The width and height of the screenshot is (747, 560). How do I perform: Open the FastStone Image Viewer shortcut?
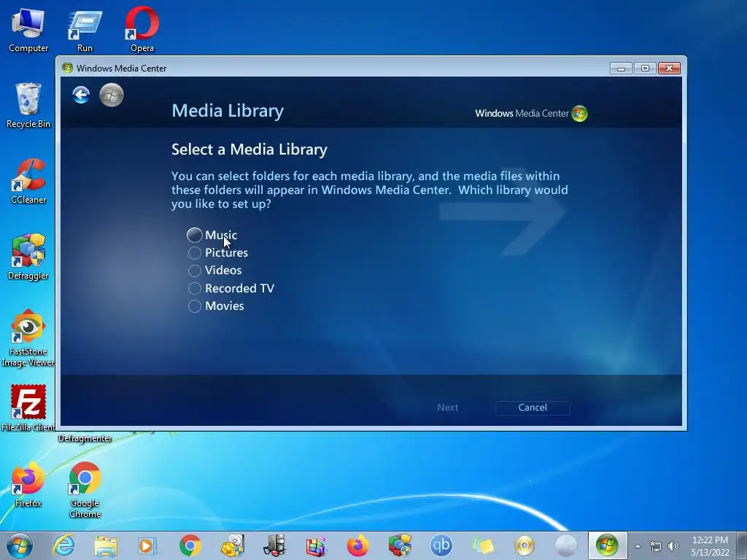pyautogui.click(x=28, y=338)
